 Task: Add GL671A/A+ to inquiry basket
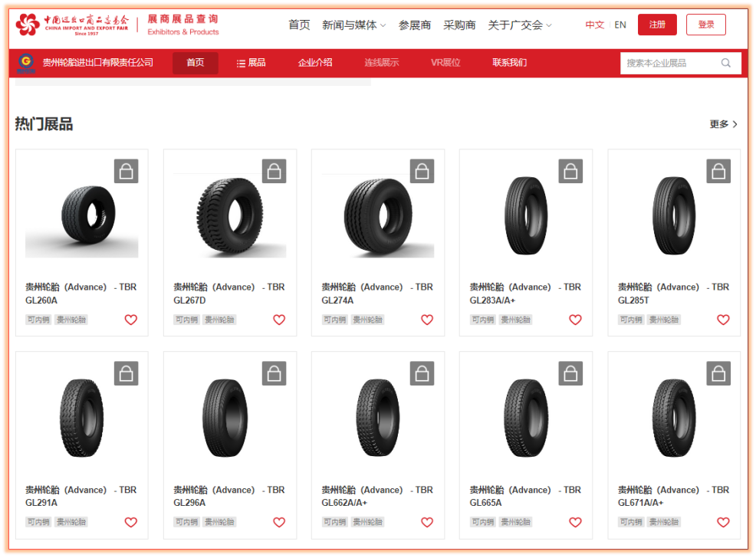(x=719, y=373)
